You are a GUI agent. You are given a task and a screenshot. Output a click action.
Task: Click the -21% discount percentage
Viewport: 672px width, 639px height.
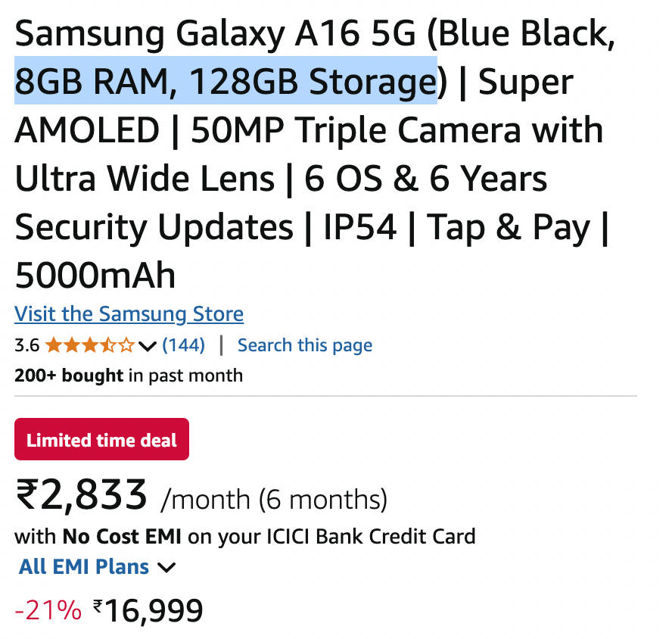click(x=48, y=610)
